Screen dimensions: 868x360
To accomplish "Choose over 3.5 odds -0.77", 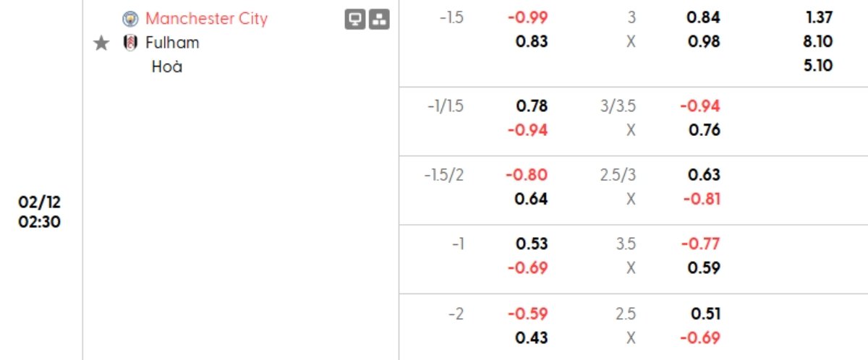I will click(701, 244).
